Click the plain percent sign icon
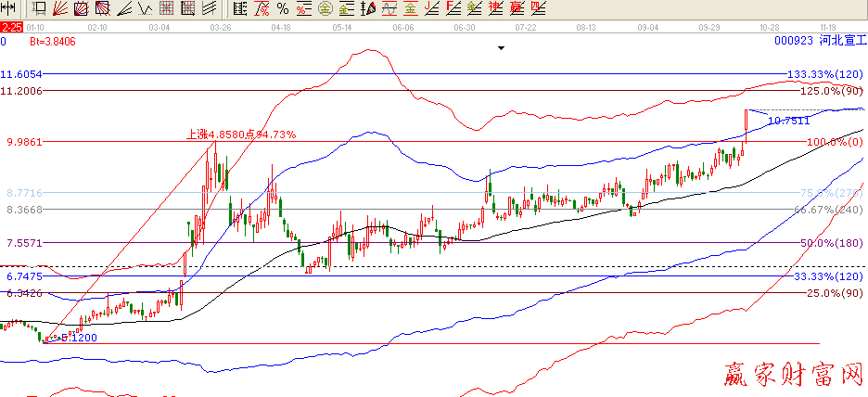The image size is (868, 397). coord(283,9)
